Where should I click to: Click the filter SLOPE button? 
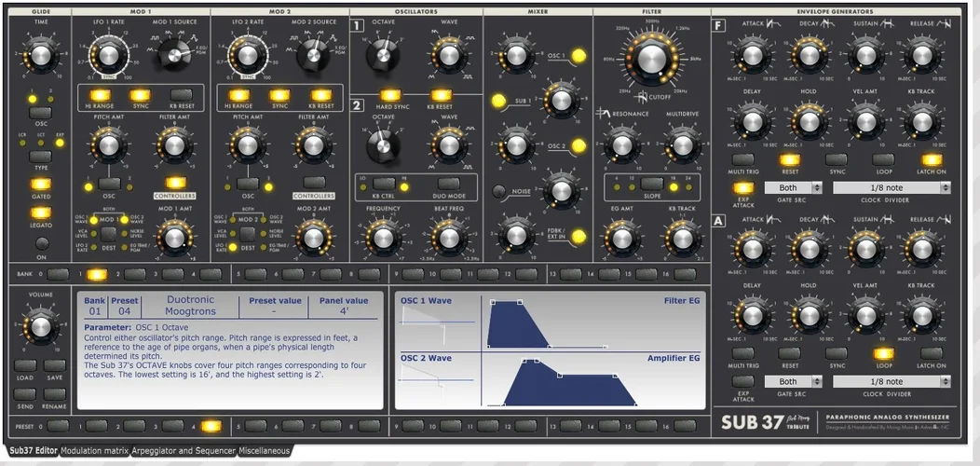pos(651,183)
